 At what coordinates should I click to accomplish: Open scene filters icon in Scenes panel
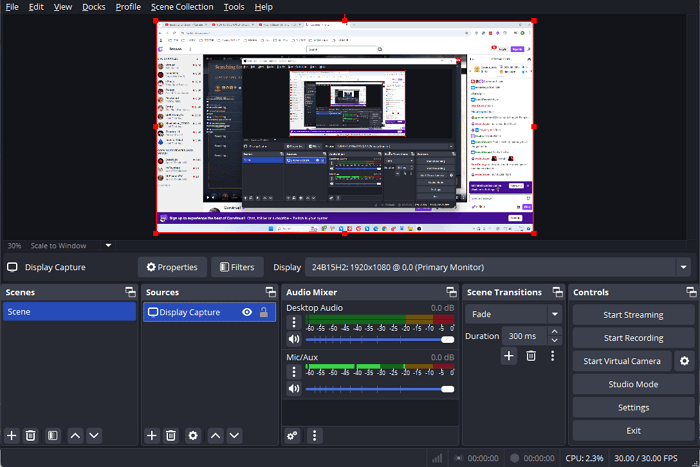(53, 435)
